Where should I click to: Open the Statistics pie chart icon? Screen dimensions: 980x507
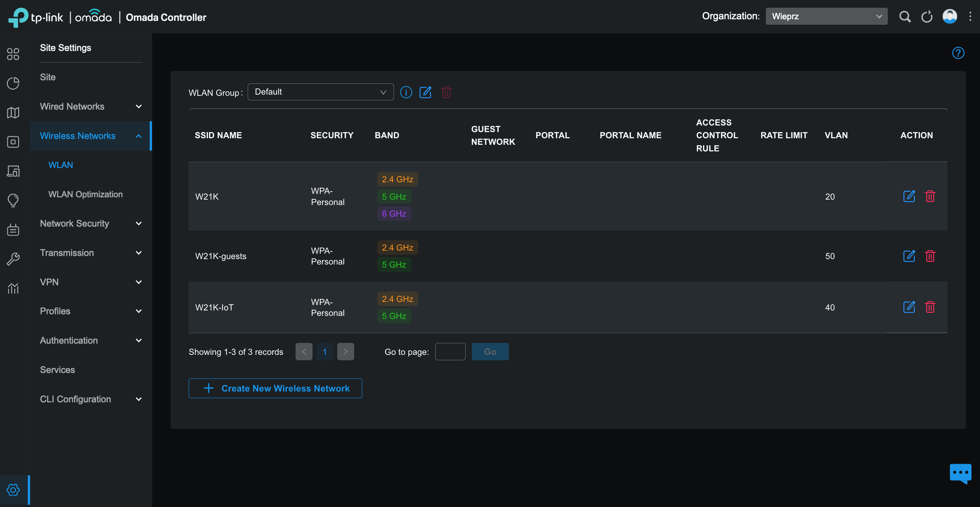(13, 83)
